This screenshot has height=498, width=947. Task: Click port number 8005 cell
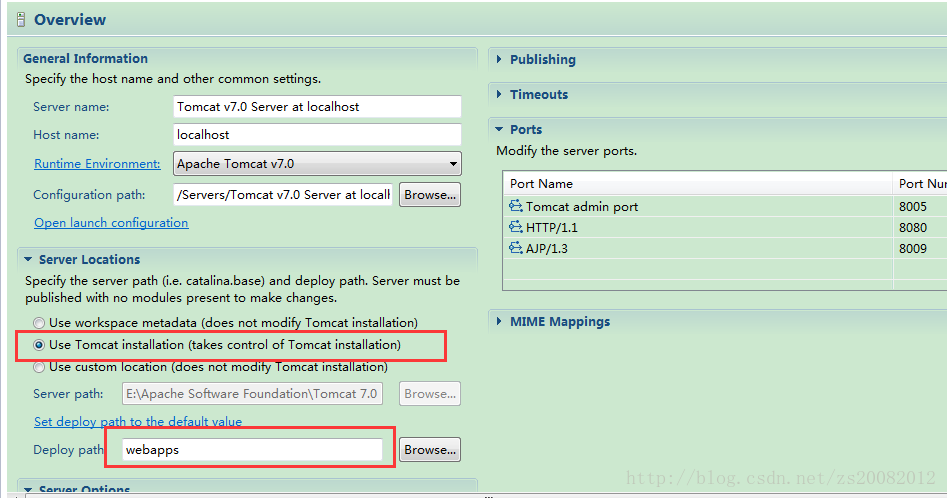point(913,206)
